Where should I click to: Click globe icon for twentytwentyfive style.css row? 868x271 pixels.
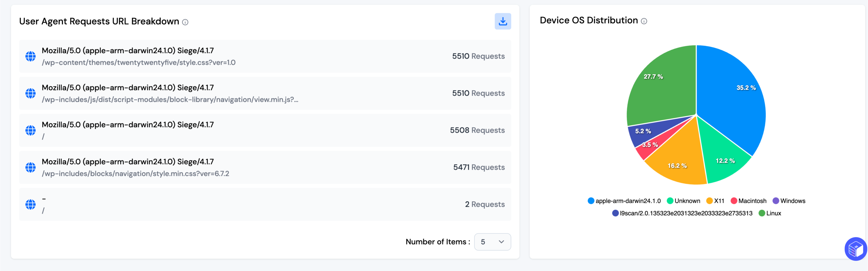click(31, 56)
